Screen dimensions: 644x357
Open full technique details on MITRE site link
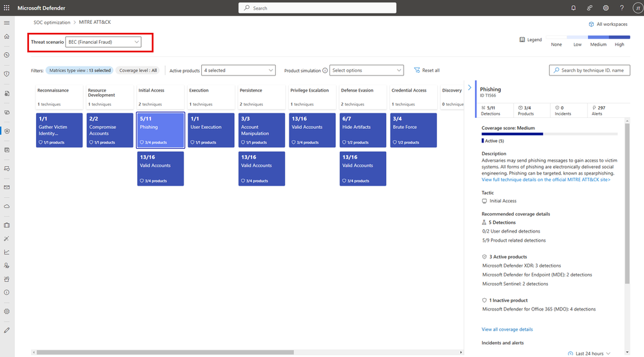tap(546, 180)
